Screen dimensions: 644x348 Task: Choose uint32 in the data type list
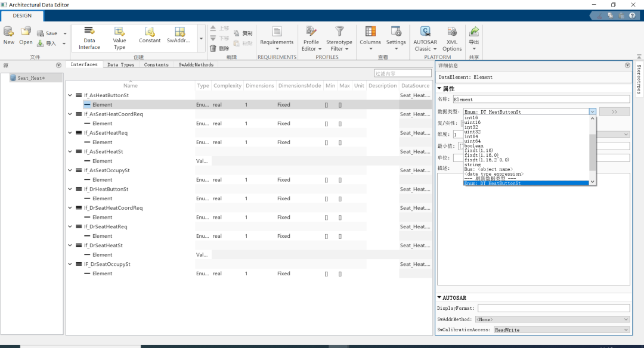tap(472, 132)
